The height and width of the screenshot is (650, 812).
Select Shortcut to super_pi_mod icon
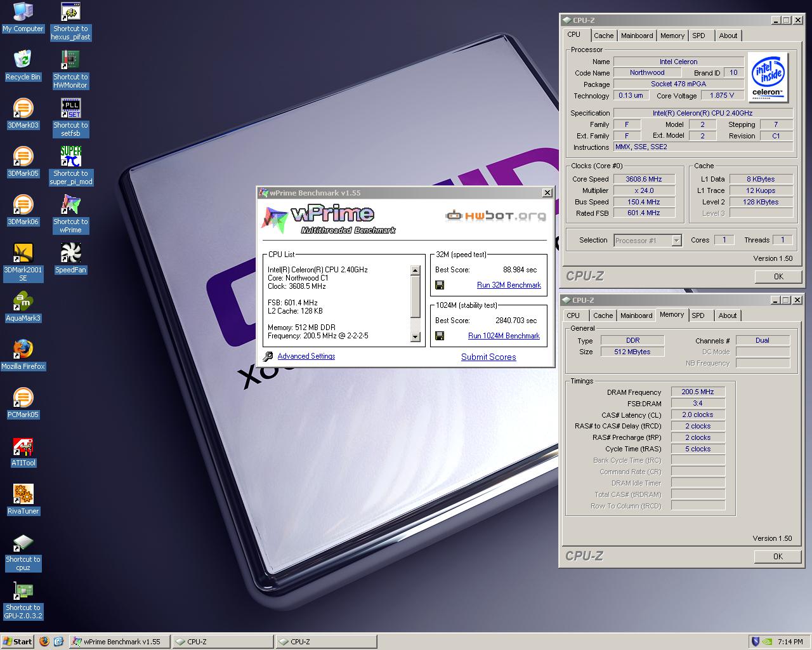(x=70, y=166)
